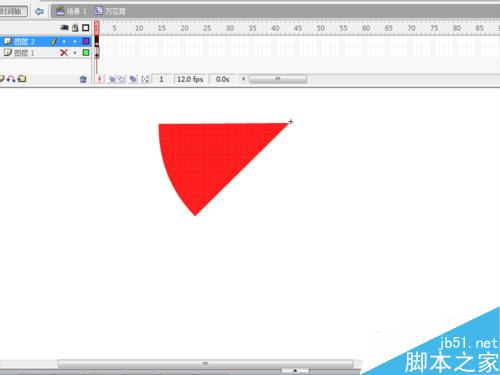Click frame 60 on the timeline ruler
This screenshot has width=500, height=375.
point(366,28)
